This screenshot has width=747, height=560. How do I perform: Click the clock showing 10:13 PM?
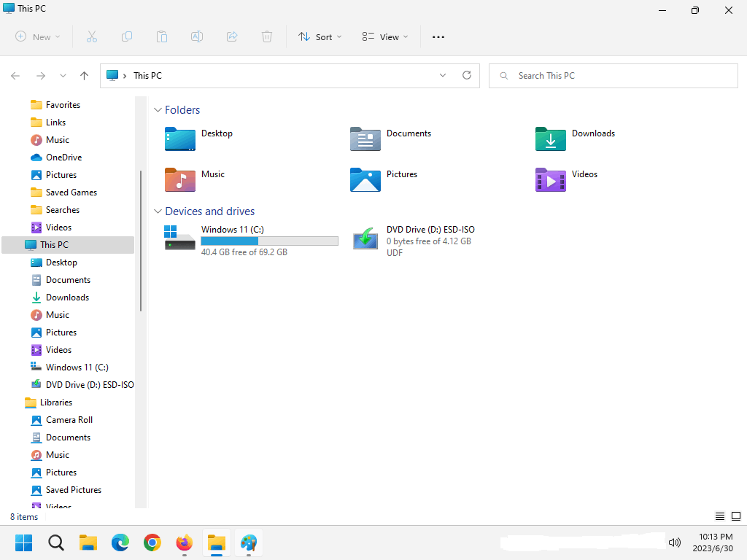[716, 537]
